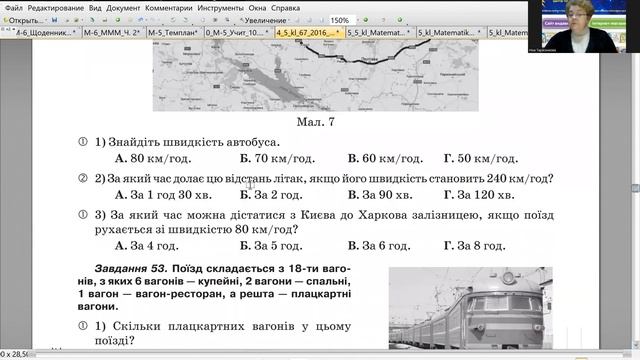Open the Инструменты menu
640x360 pixels.
[x=220, y=8]
